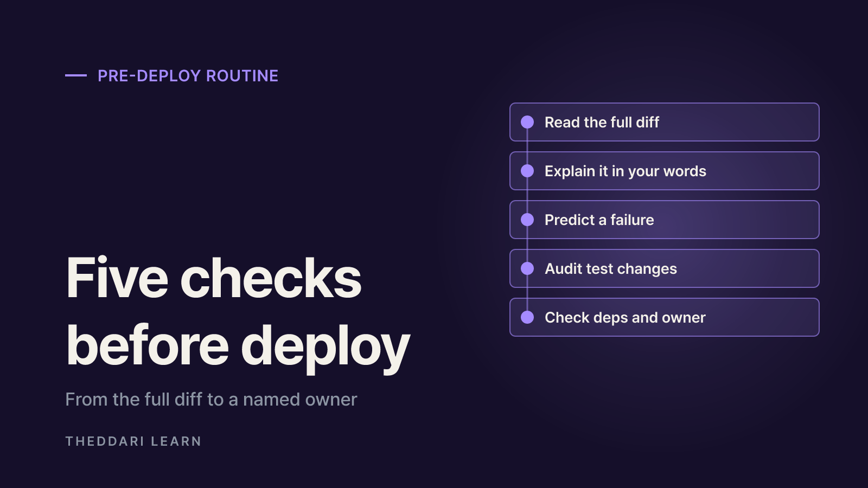Viewport: 868px width, 488px height.
Task: Click the bullet dot beside 'Predict a failure'
Action: (x=527, y=220)
